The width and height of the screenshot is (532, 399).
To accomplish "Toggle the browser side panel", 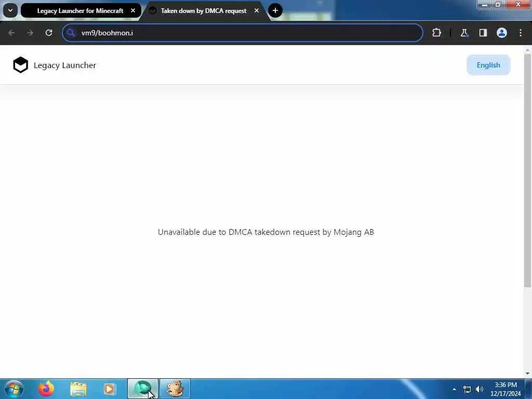I will point(483,33).
